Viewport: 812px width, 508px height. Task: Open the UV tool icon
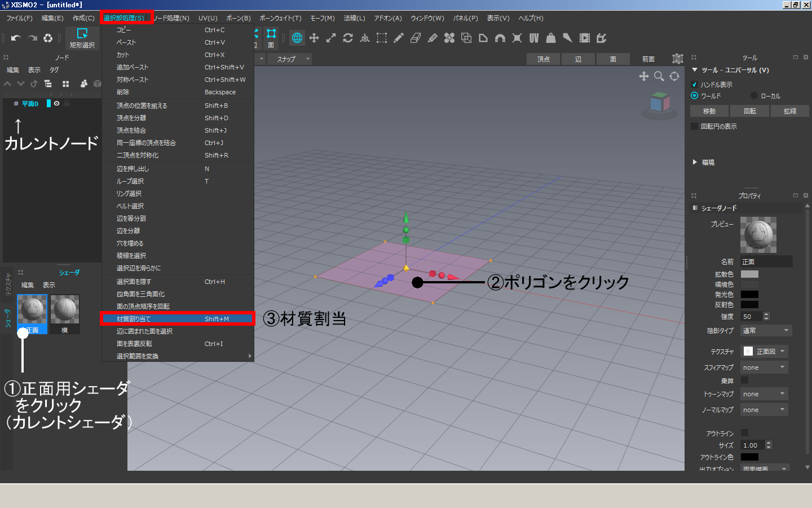pos(534,38)
